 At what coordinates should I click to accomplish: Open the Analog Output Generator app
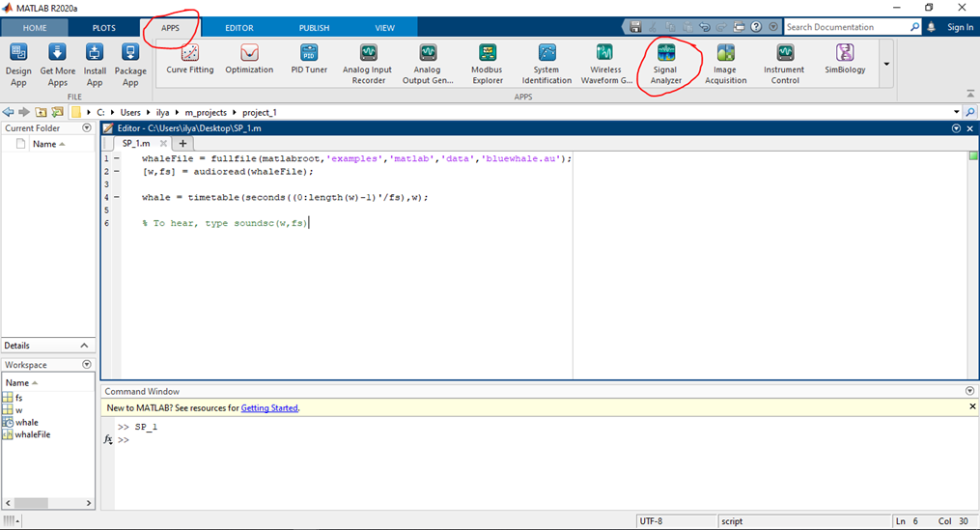[428, 65]
